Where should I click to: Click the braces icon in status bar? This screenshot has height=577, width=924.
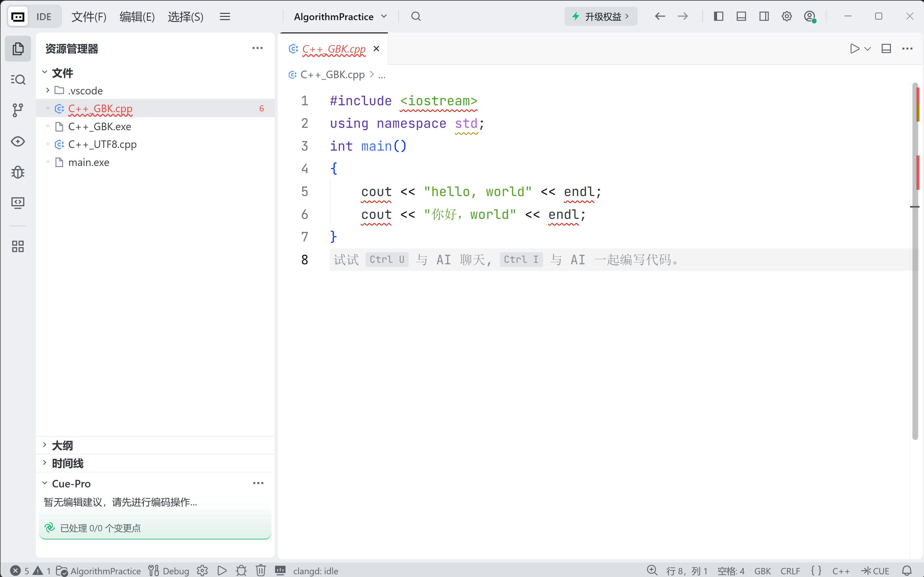816,571
